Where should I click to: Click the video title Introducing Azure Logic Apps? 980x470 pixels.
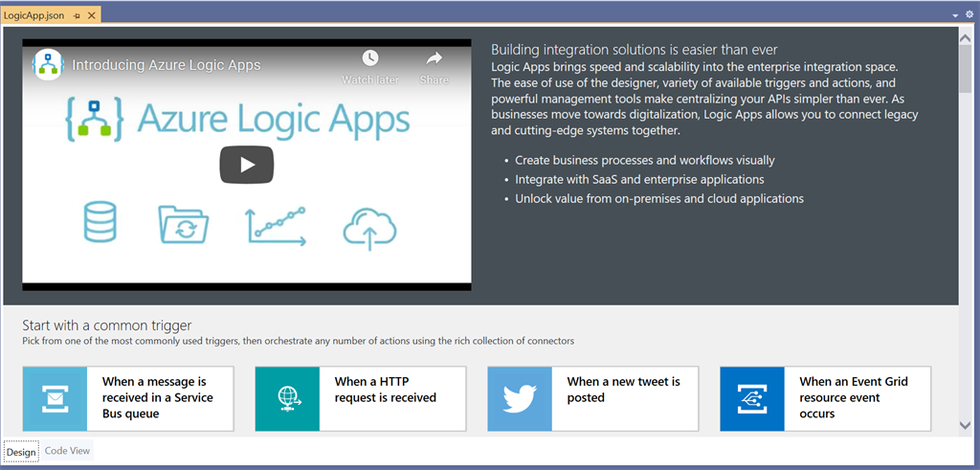tap(167, 65)
